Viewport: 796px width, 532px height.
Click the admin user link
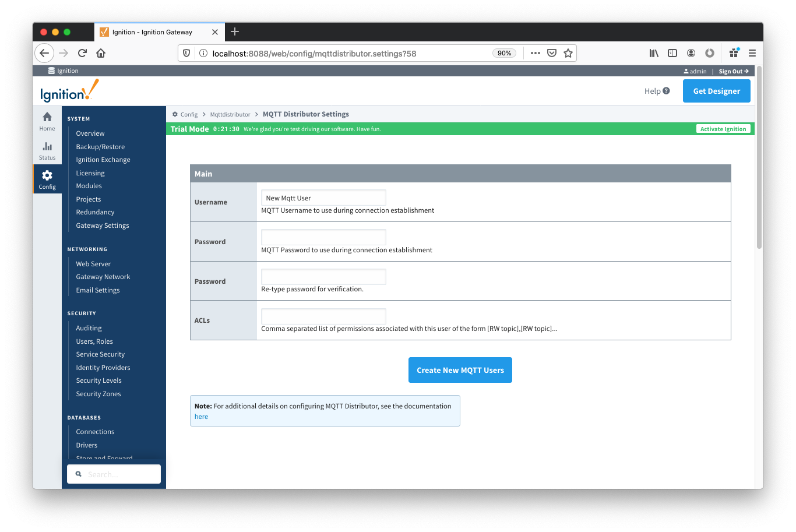pyautogui.click(x=695, y=71)
